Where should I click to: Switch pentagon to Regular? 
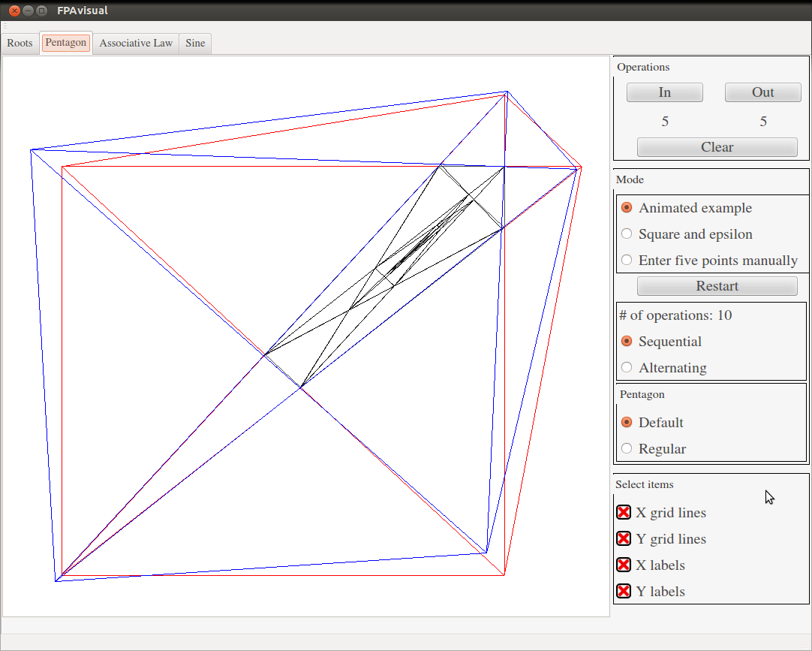coord(627,449)
